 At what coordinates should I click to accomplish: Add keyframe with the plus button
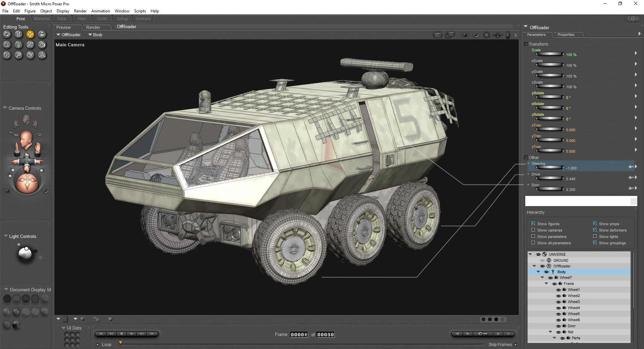click(498, 334)
